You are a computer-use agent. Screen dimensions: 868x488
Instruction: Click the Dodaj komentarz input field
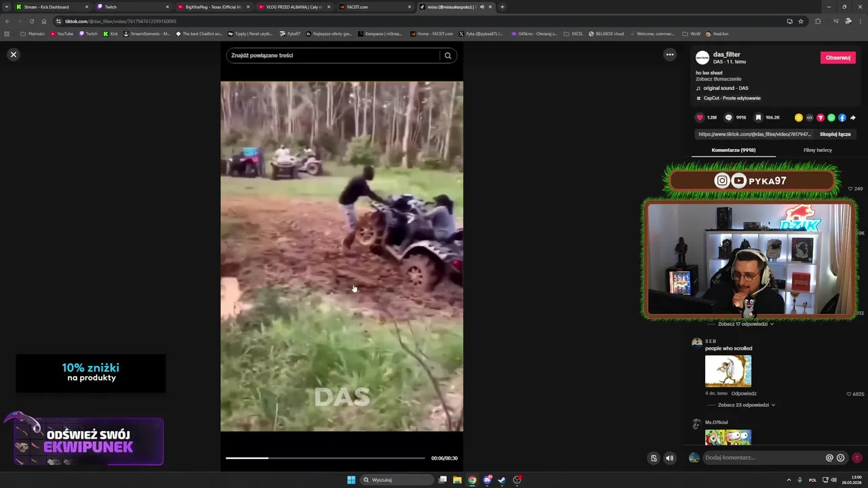[x=764, y=457]
